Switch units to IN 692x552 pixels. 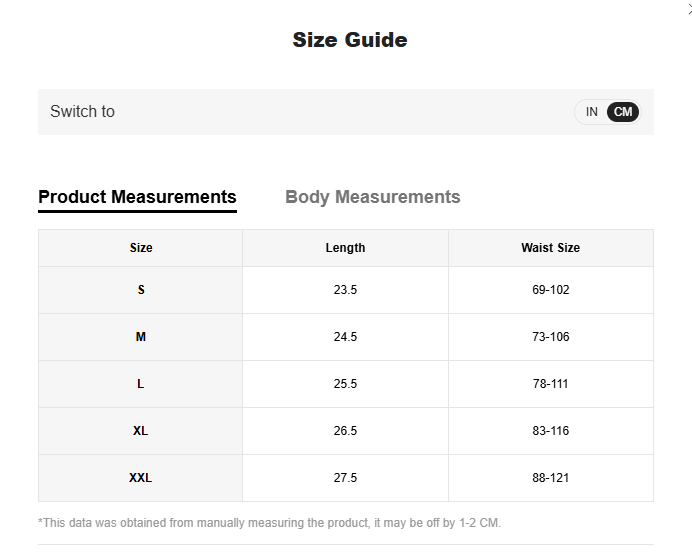tap(592, 112)
